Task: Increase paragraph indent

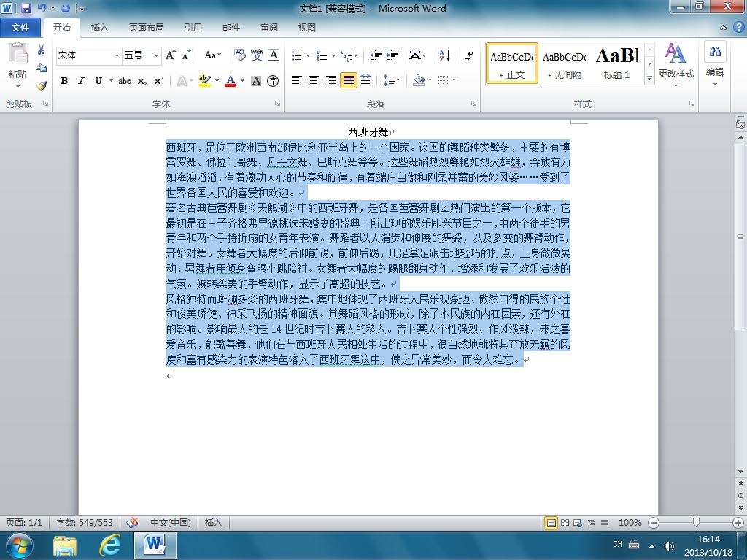Action: pos(392,55)
